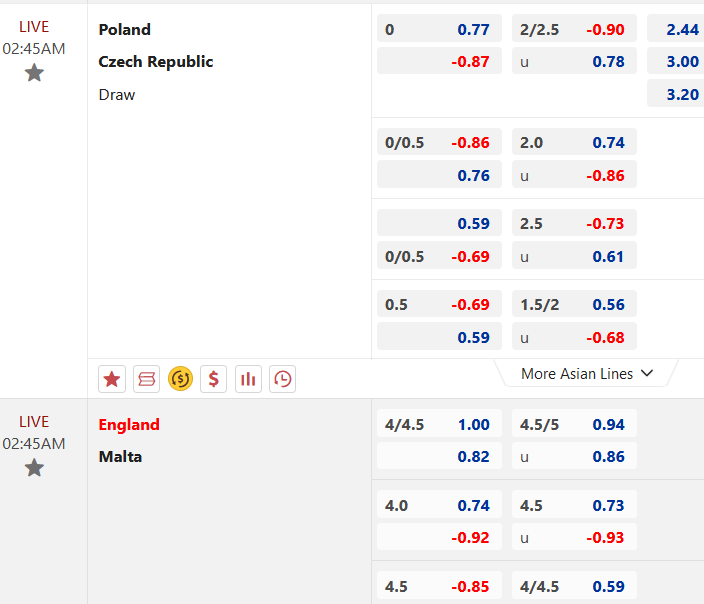Open the stacked tickets icon in match toolbar
Screen dimensions: 704x604
click(146, 379)
